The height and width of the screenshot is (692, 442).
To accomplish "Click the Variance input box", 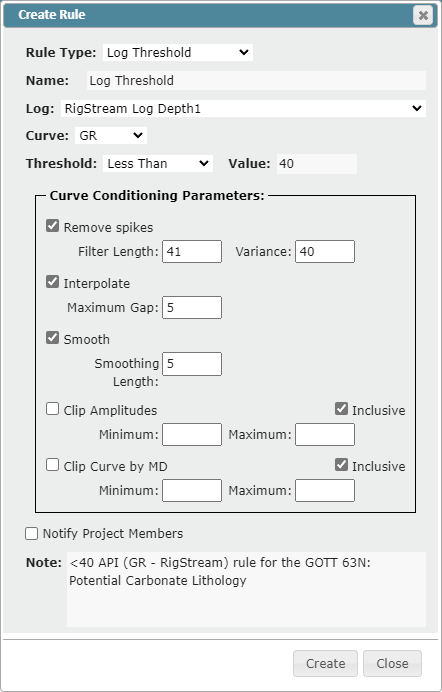I will click(325, 252).
